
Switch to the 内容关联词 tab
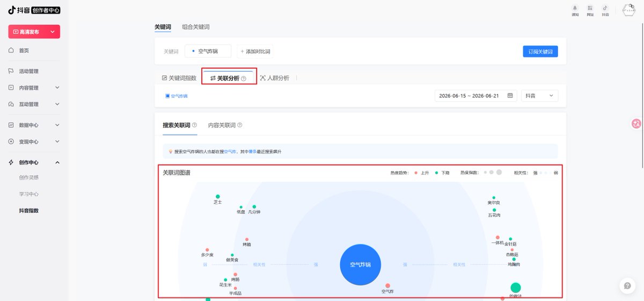[x=222, y=125]
